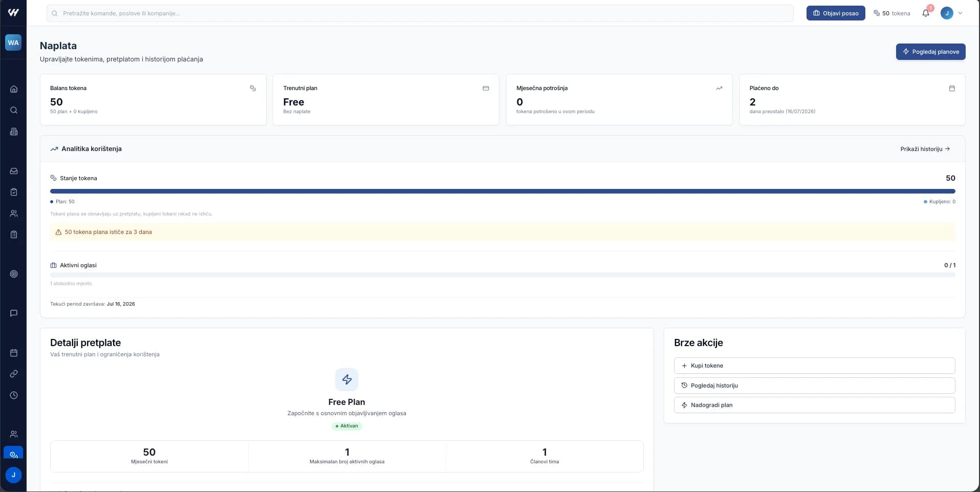Click the Detalji pretplate heading
This screenshot has width=980, height=492.
coord(85,343)
